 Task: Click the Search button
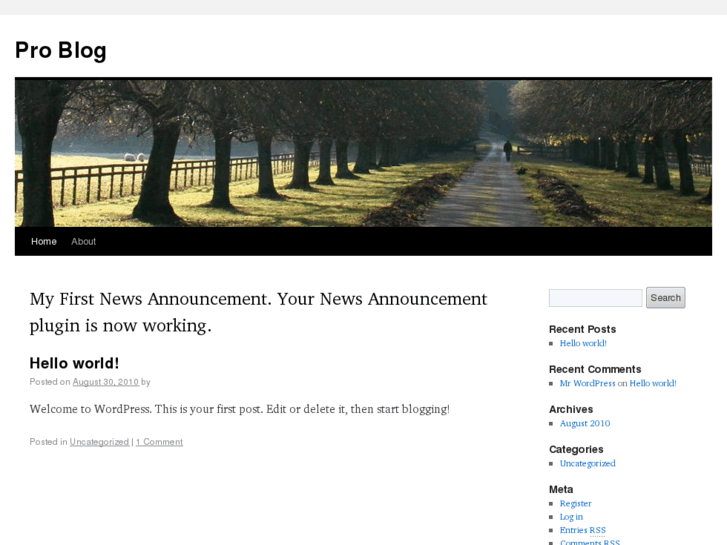pos(665,298)
